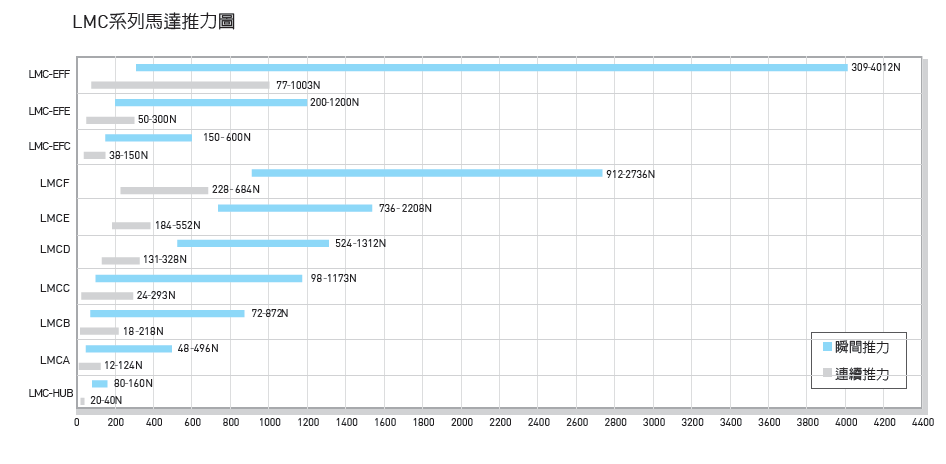The image size is (946, 464).
Task: Click the LMC-EFE blue bar 200-1200N
Action: click(x=211, y=102)
